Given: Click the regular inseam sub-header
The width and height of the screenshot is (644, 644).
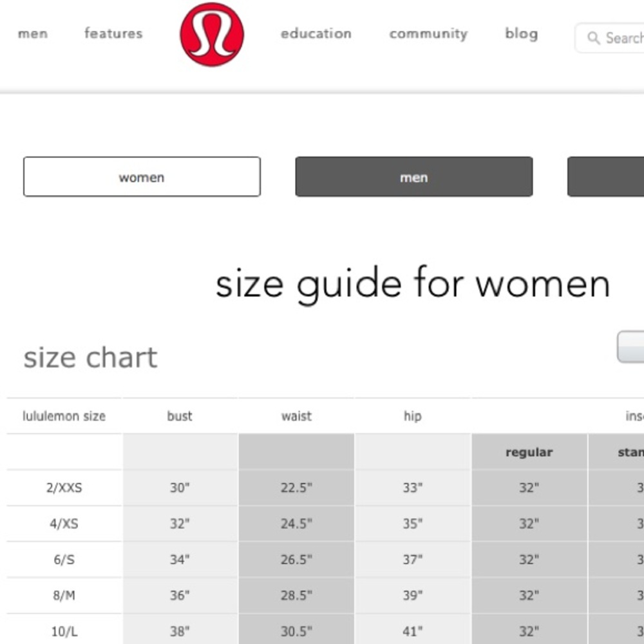Looking at the screenshot, I should pyautogui.click(x=529, y=452).
